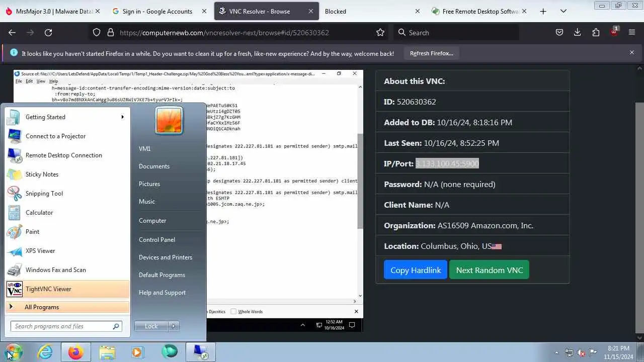Image resolution: width=644 pixels, height=362 pixels.
Task: Open XPS Viewer from the Start menu
Action: pyautogui.click(x=67, y=251)
